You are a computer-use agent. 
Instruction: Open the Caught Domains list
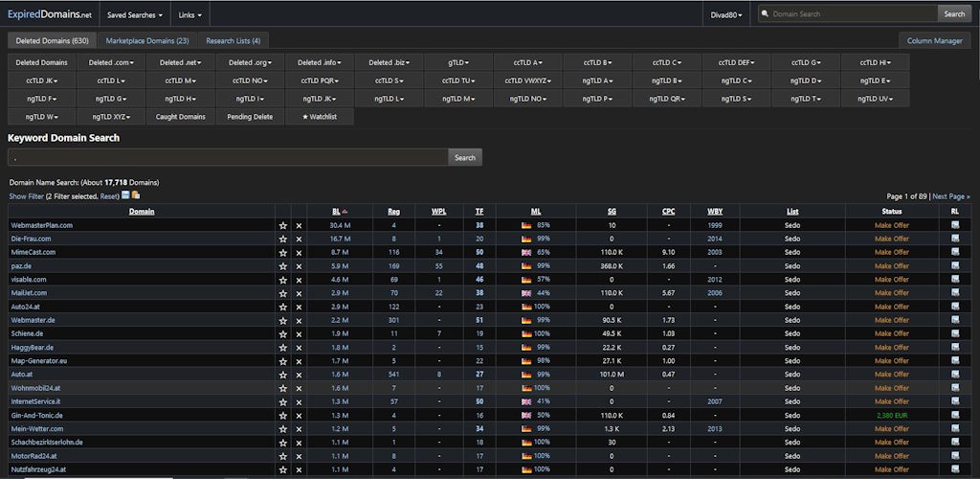coord(181,117)
